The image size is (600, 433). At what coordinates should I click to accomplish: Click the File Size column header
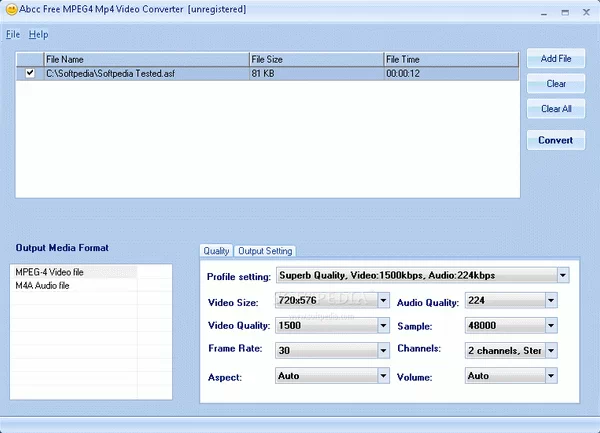tap(316, 59)
